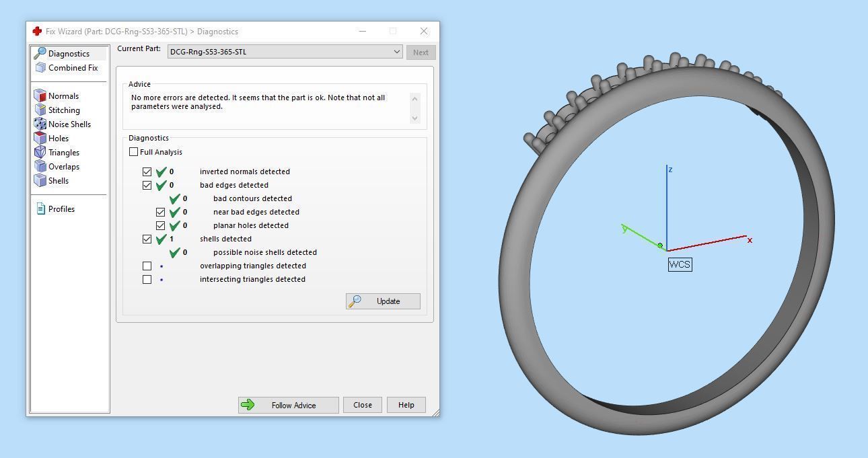Enable the Full Analysis checkbox
The width and height of the screenshot is (868, 458).
pyautogui.click(x=133, y=152)
